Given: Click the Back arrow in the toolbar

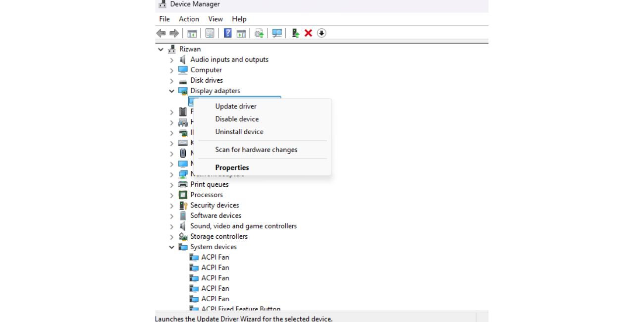Looking at the screenshot, I should (x=161, y=33).
